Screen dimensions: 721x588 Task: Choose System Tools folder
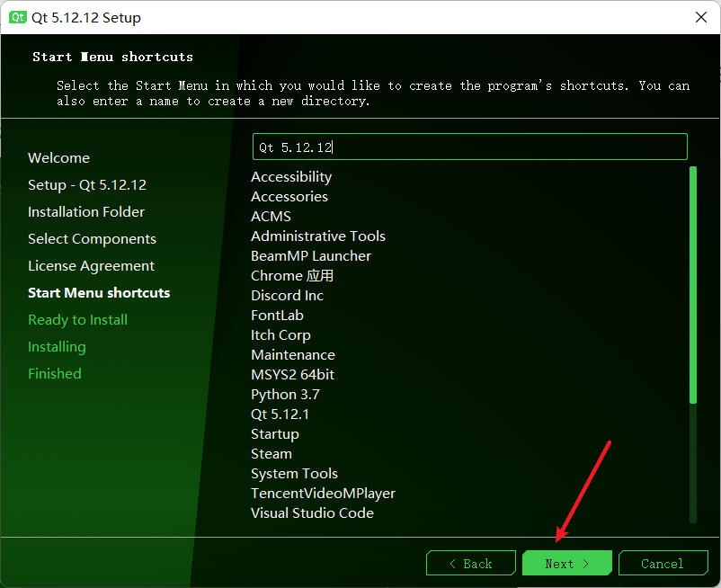click(x=294, y=474)
